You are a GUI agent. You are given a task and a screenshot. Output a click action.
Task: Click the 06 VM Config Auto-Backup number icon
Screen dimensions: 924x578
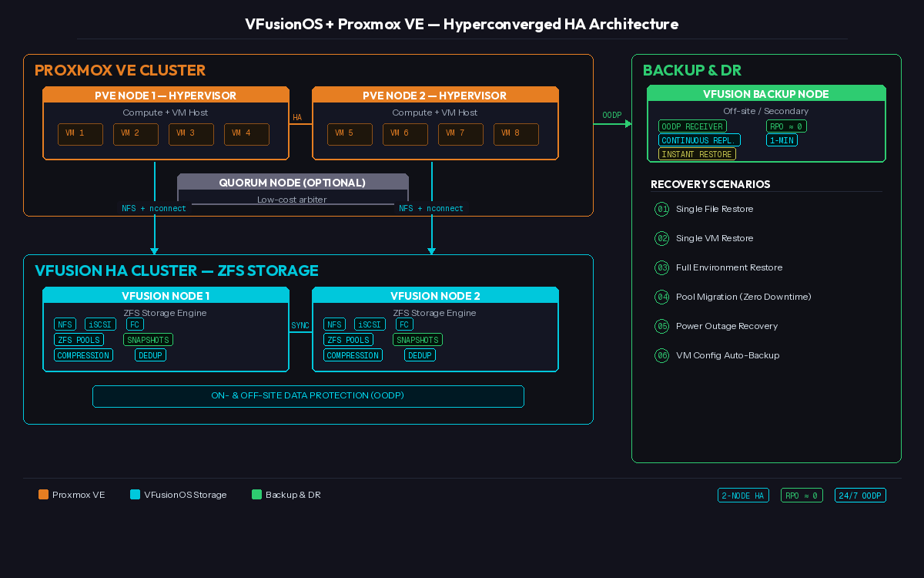[661, 356]
